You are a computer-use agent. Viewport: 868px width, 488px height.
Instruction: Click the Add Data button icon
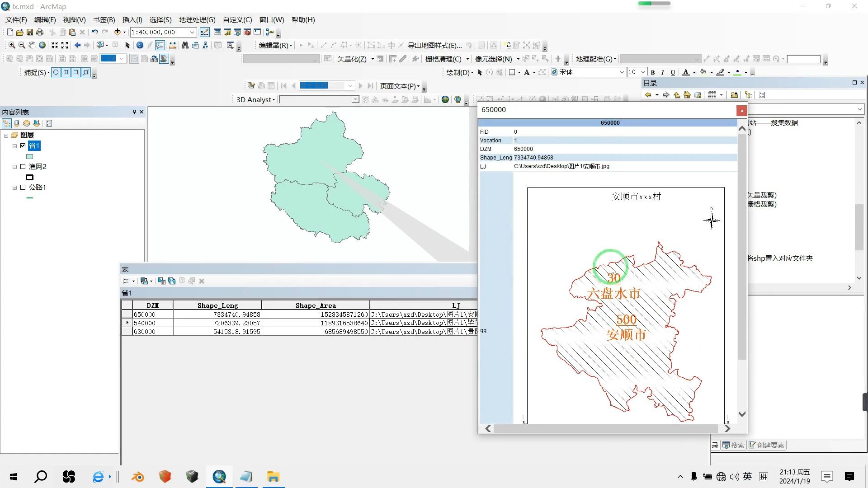point(118,32)
